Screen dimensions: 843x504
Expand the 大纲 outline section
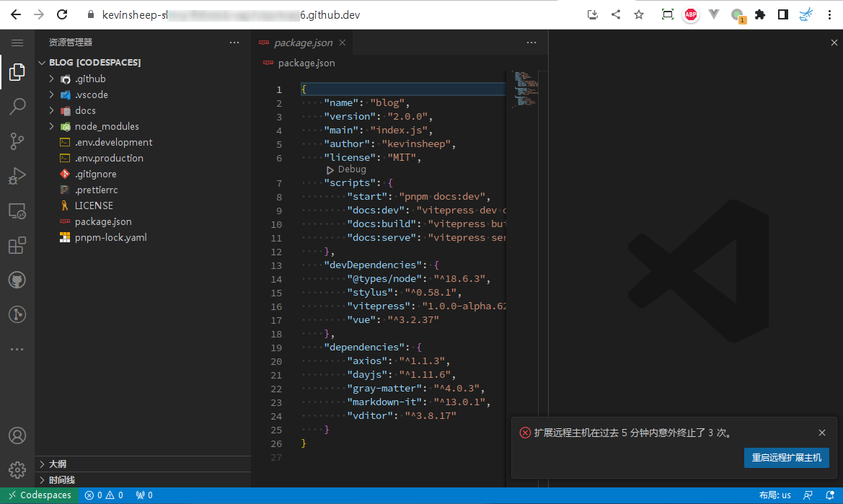coord(58,464)
